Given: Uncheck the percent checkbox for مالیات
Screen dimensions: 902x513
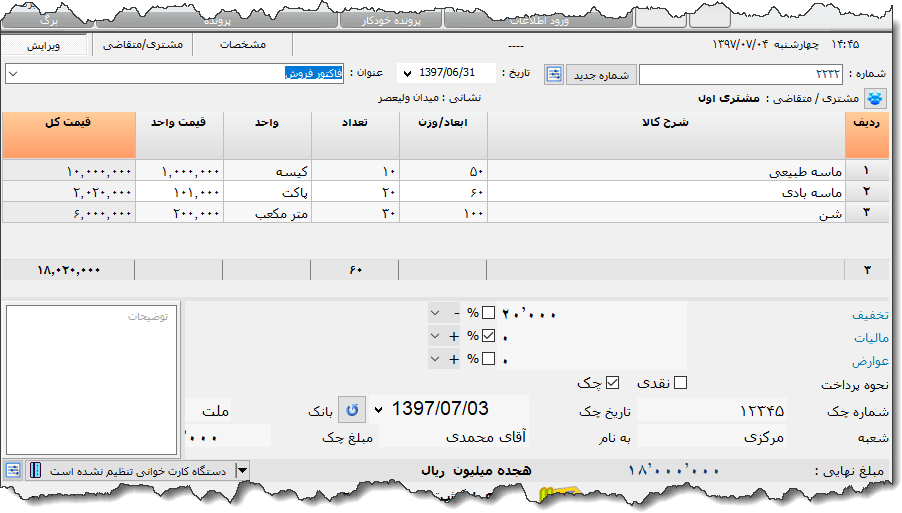Looking at the screenshot, I should tap(489, 336).
